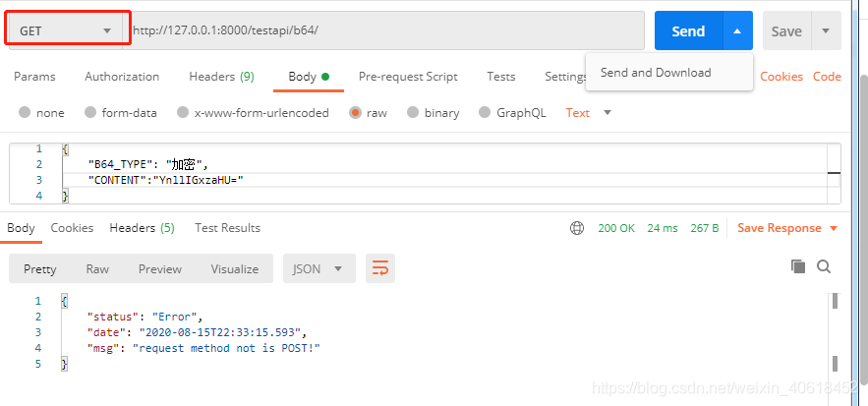
Task: Switch response view to Raw
Action: click(x=97, y=269)
